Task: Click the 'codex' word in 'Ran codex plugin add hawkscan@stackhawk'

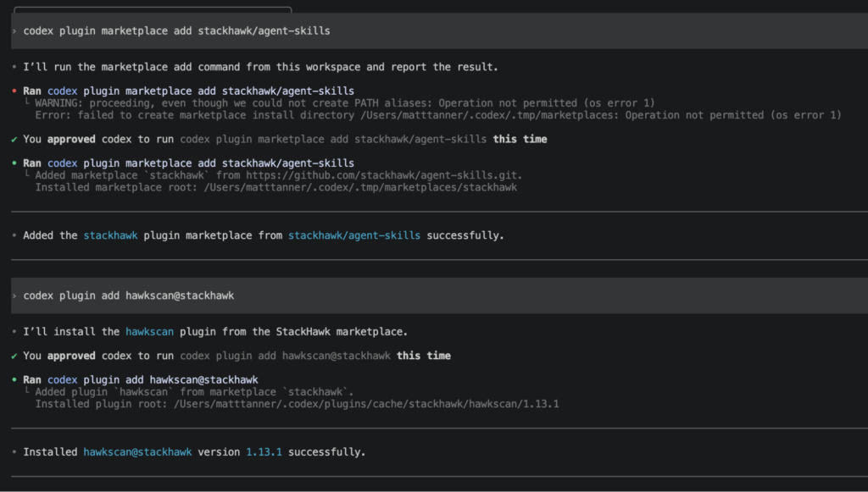Action: [x=62, y=379]
